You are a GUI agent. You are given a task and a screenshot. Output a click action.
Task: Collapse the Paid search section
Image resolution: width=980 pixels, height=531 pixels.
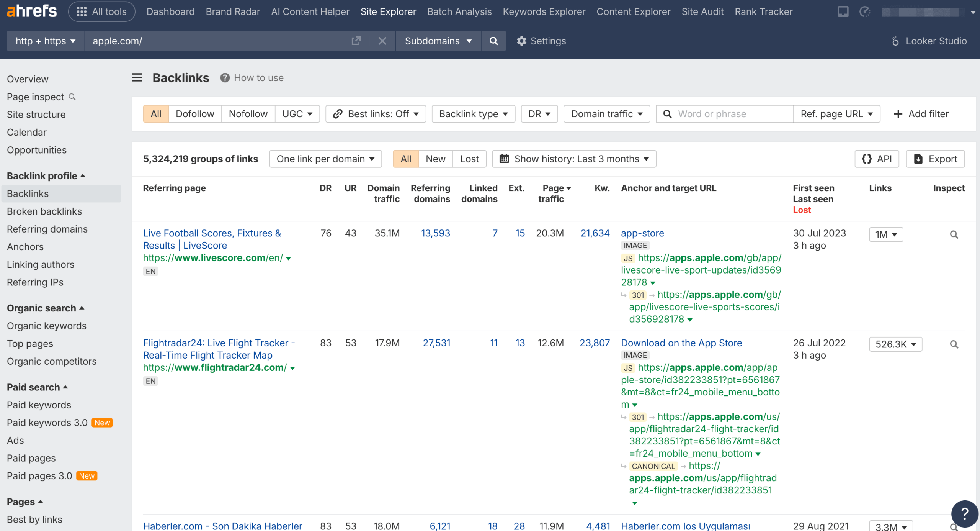click(x=38, y=387)
